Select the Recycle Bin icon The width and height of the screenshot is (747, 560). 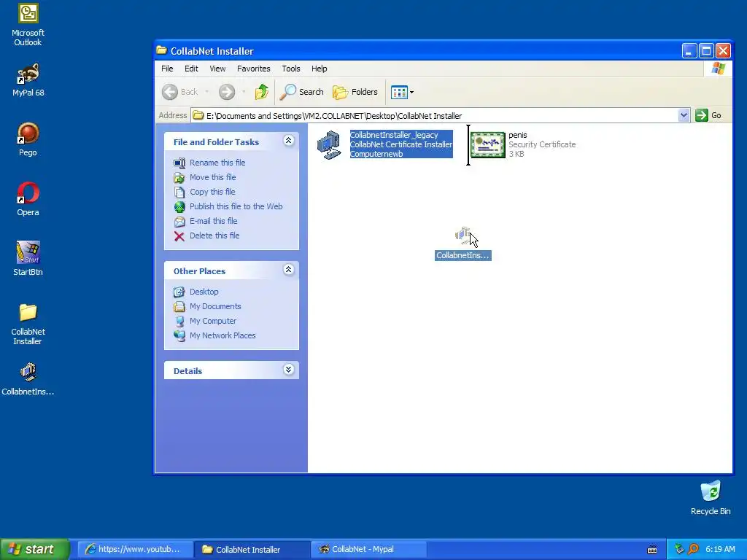pos(711,498)
